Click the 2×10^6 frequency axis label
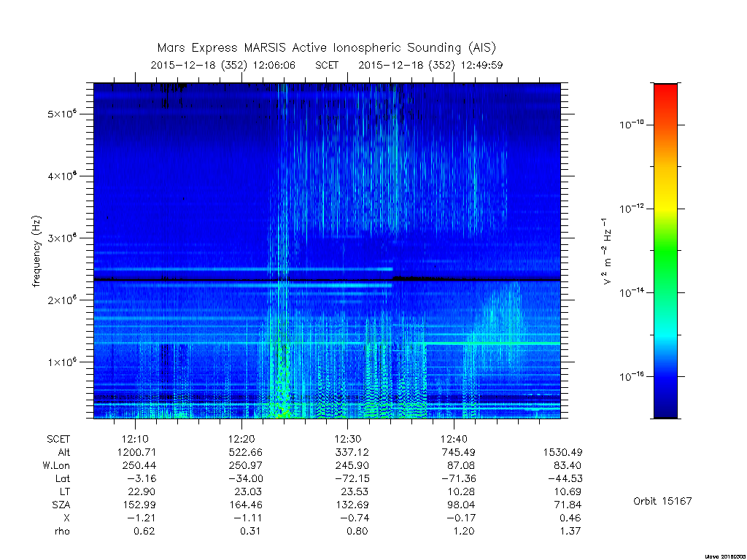747x560 pixels. click(62, 300)
